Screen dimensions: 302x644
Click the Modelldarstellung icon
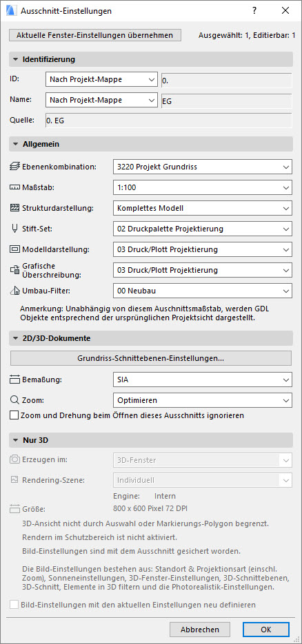[14, 249]
